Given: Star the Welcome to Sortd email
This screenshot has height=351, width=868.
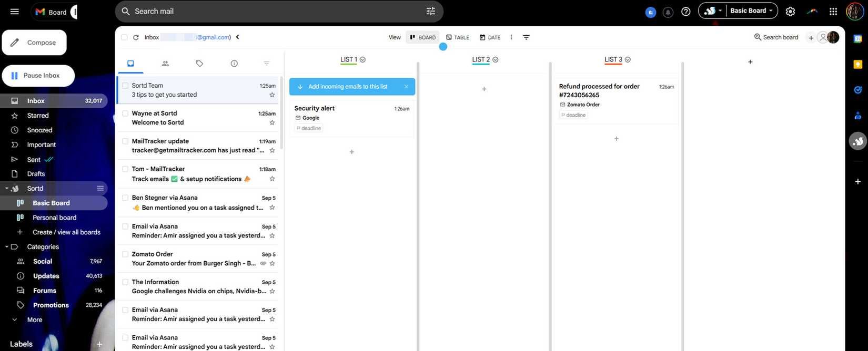Looking at the screenshot, I should point(272,122).
